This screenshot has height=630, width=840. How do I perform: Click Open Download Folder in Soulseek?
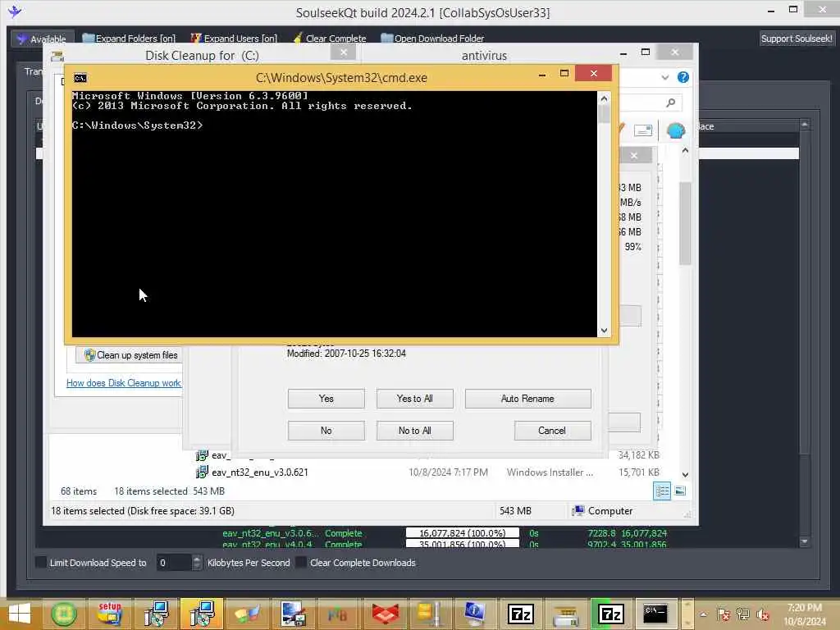[x=432, y=38]
